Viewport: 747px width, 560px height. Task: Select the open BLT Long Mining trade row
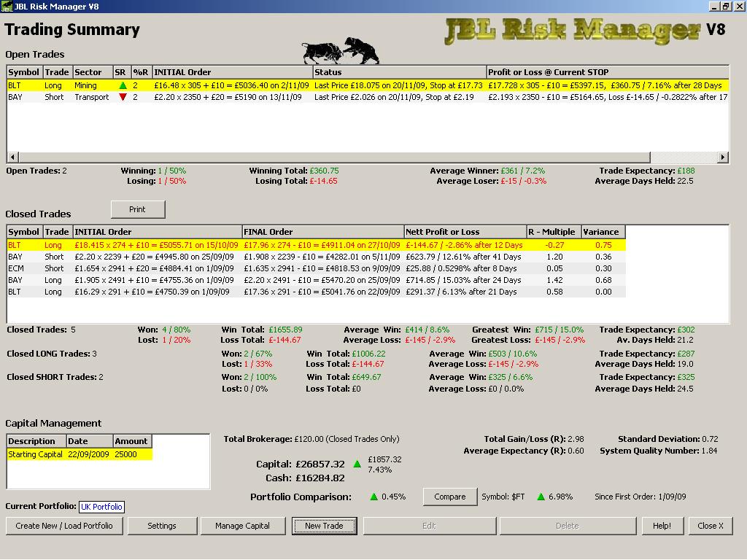pyautogui.click(x=368, y=86)
